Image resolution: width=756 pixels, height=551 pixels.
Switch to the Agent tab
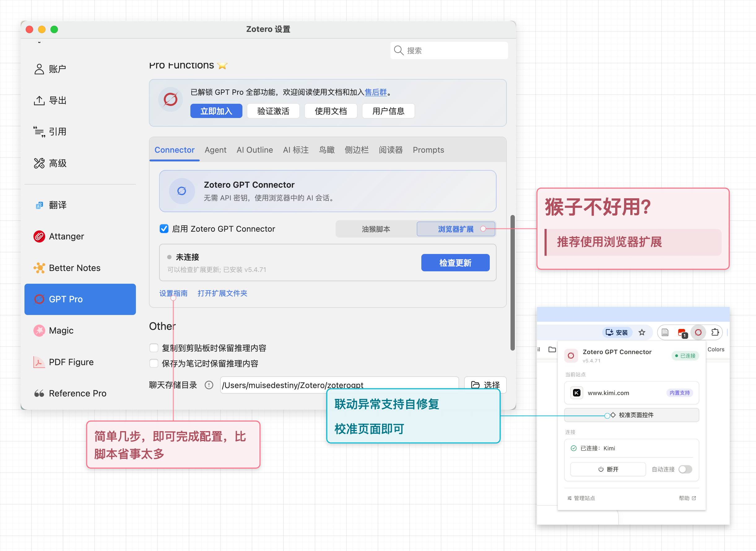click(215, 150)
